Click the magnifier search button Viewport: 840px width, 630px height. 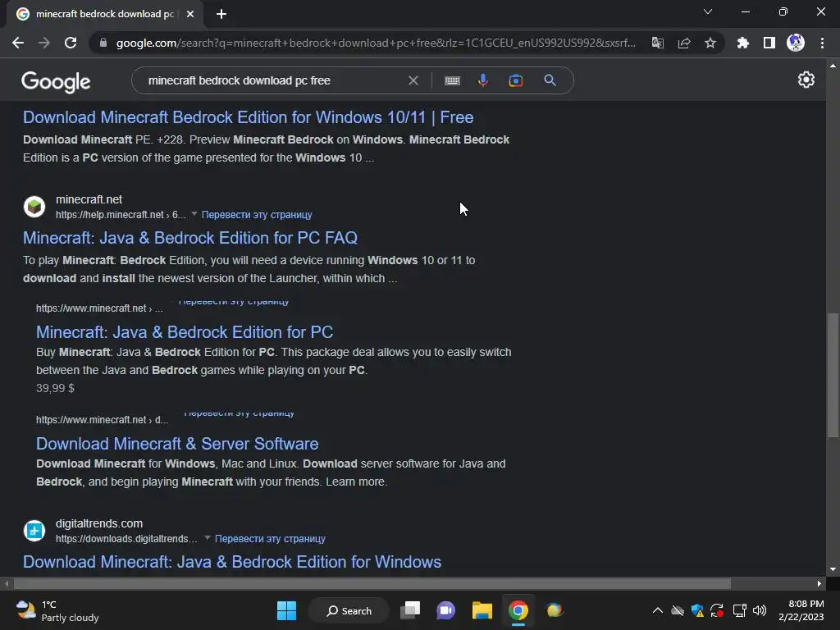[x=550, y=80]
